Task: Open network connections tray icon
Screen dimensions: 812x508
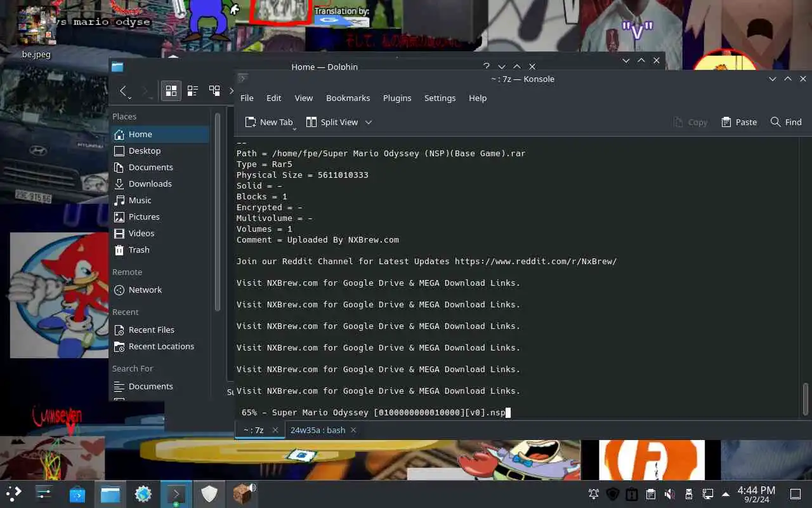Action: (x=708, y=494)
